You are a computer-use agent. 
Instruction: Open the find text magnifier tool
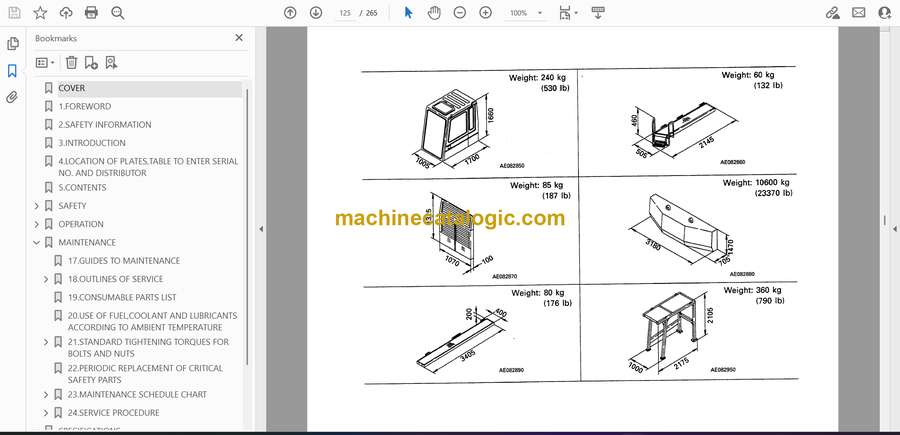(118, 13)
